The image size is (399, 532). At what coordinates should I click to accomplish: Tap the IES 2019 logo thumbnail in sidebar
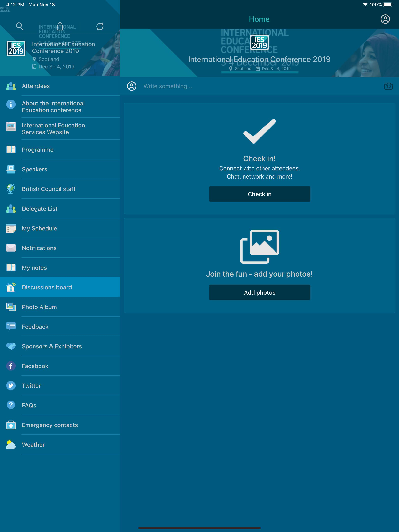16,48
